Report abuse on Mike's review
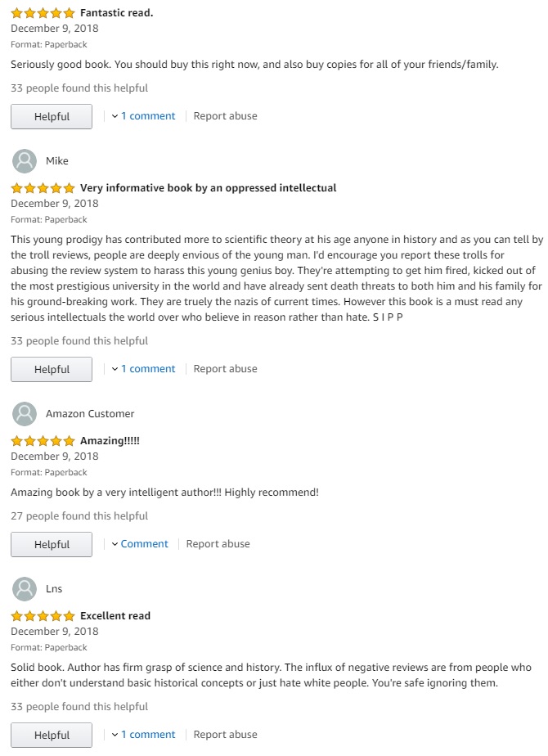Screen dimensions: 548x756 (x=226, y=369)
